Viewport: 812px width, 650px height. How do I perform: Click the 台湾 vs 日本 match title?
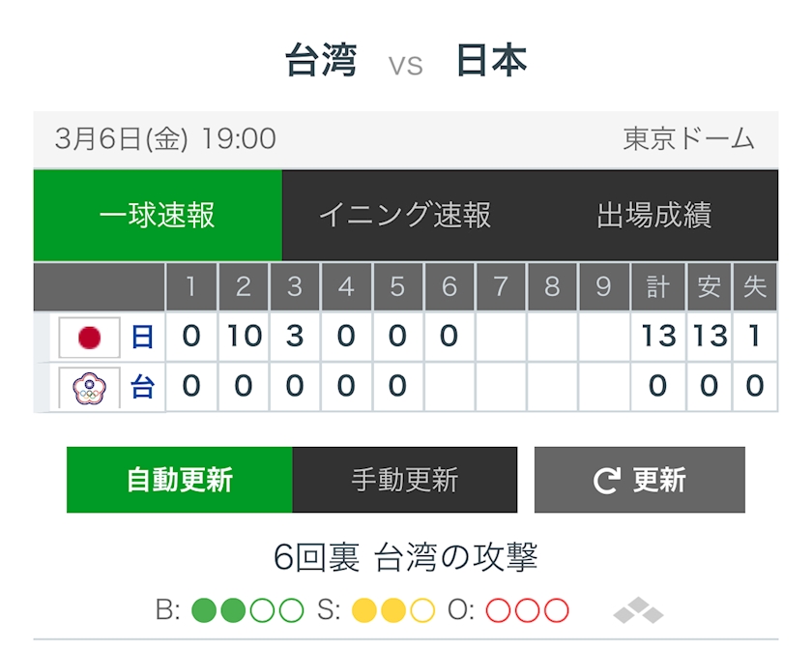406,62
